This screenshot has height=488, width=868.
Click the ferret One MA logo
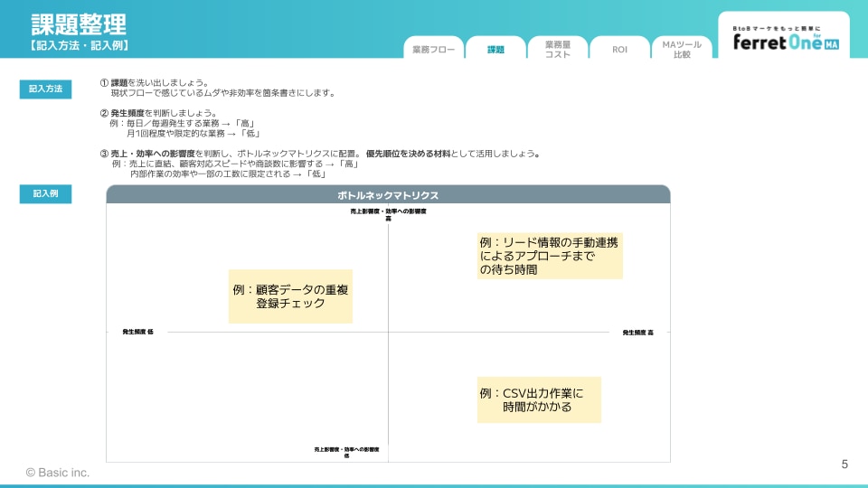point(784,42)
